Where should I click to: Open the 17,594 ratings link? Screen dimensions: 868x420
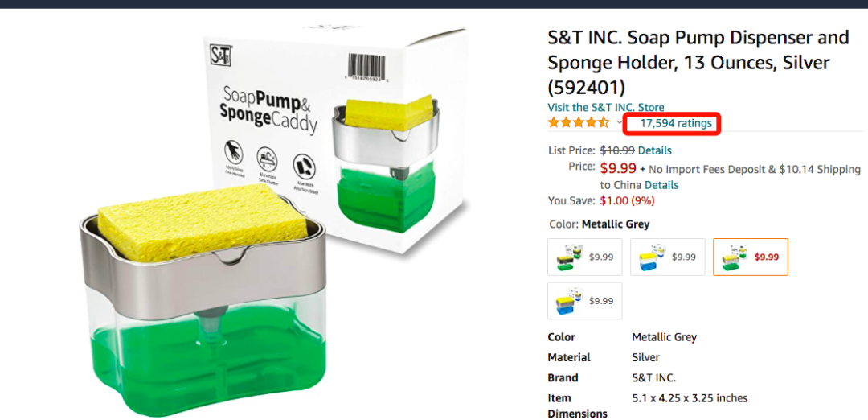coord(676,124)
